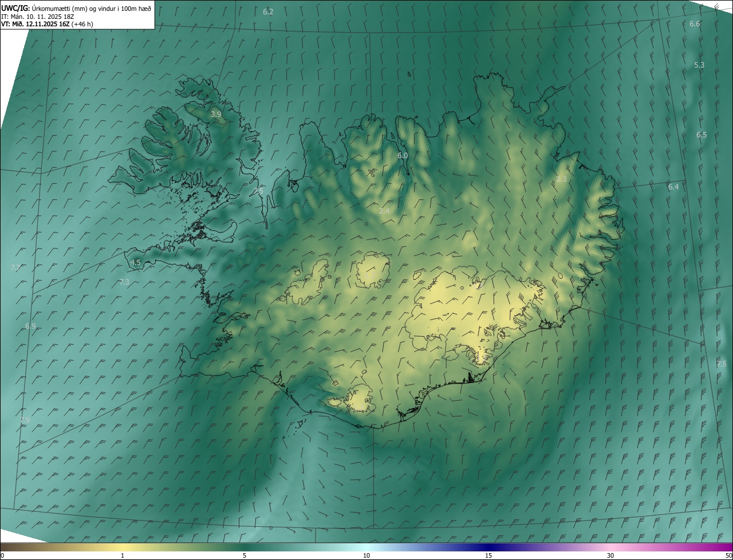
Task: Click the 7.7 value label
Action: (15, 268)
